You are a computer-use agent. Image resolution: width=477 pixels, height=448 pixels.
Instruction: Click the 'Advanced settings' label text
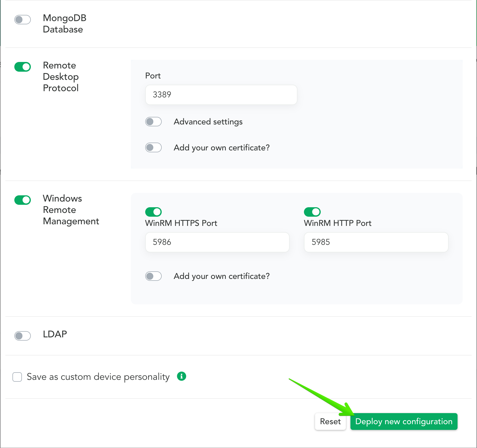pos(208,122)
